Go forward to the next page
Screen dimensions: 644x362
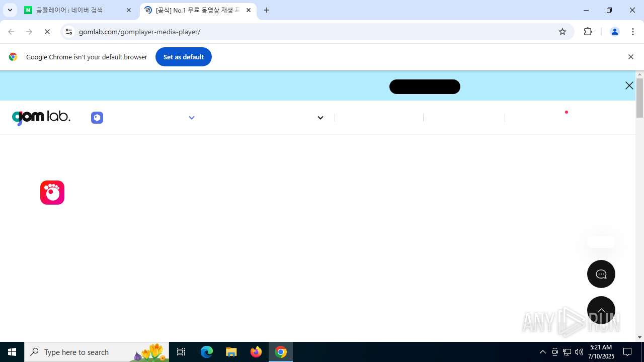(x=29, y=32)
